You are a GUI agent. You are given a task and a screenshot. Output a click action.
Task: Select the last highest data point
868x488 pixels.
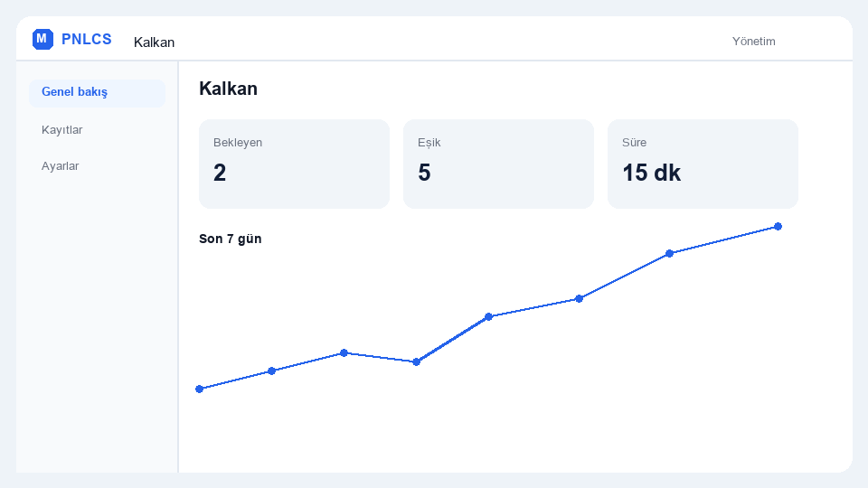pos(778,226)
